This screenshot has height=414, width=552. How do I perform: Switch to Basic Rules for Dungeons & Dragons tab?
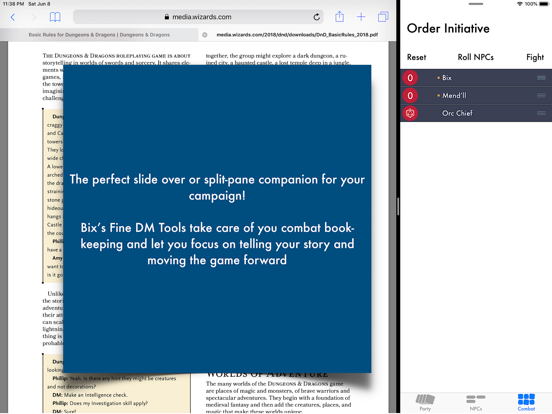point(99,35)
